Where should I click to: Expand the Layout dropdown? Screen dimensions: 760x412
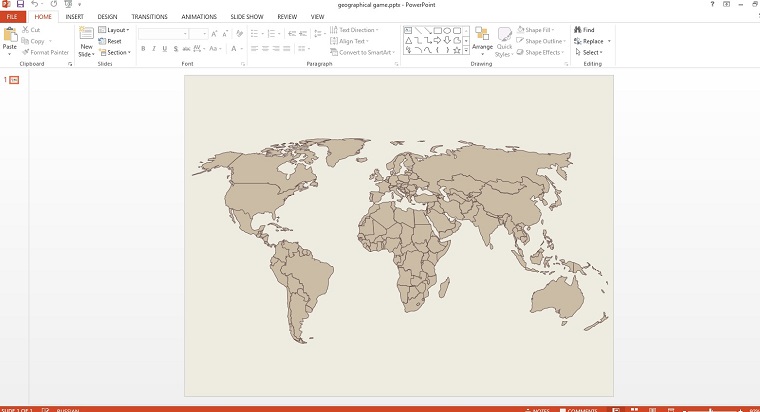[x=116, y=30]
